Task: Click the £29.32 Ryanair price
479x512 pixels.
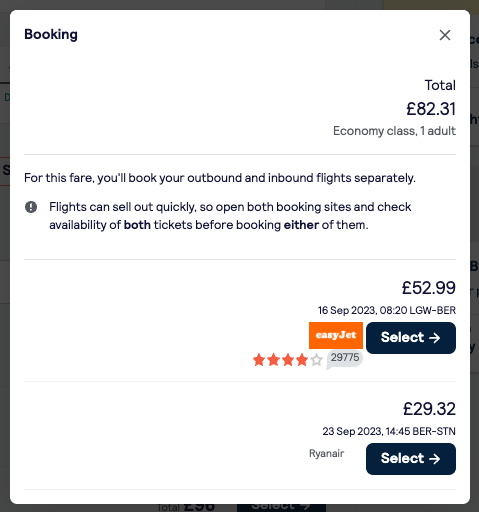Action: pos(429,409)
